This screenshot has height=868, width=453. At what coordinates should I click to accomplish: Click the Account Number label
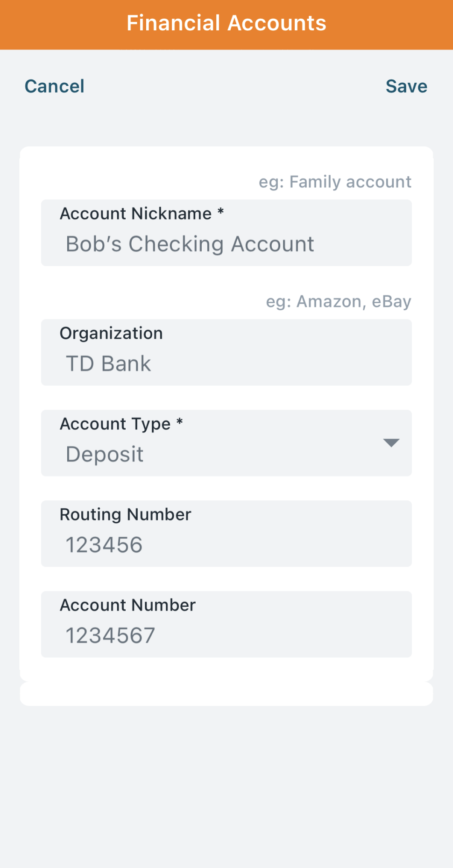(128, 605)
